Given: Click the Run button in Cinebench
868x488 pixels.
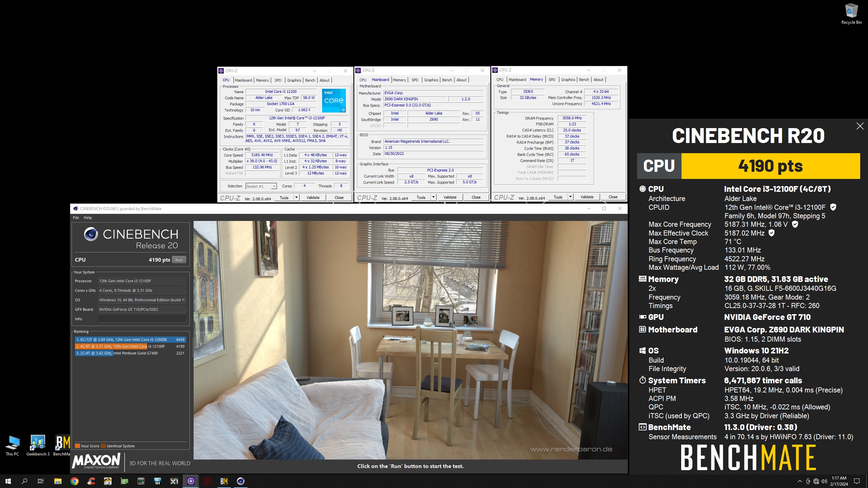Looking at the screenshot, I should 179,260.
